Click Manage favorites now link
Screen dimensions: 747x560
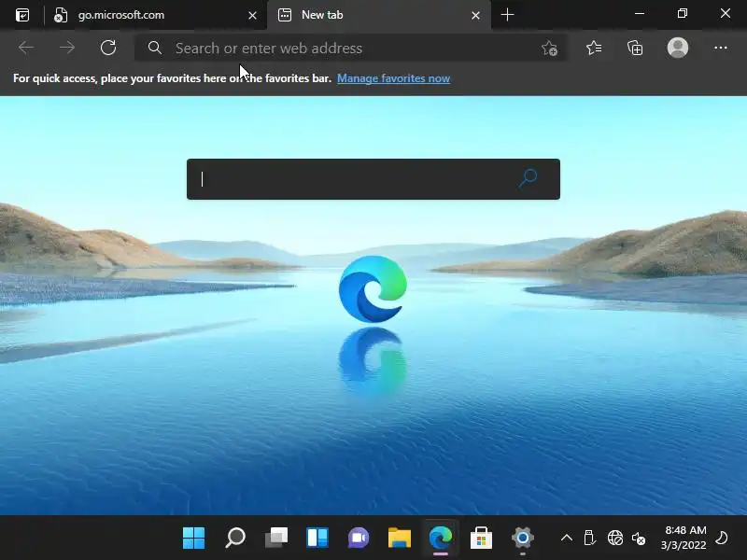pos(393,78)
